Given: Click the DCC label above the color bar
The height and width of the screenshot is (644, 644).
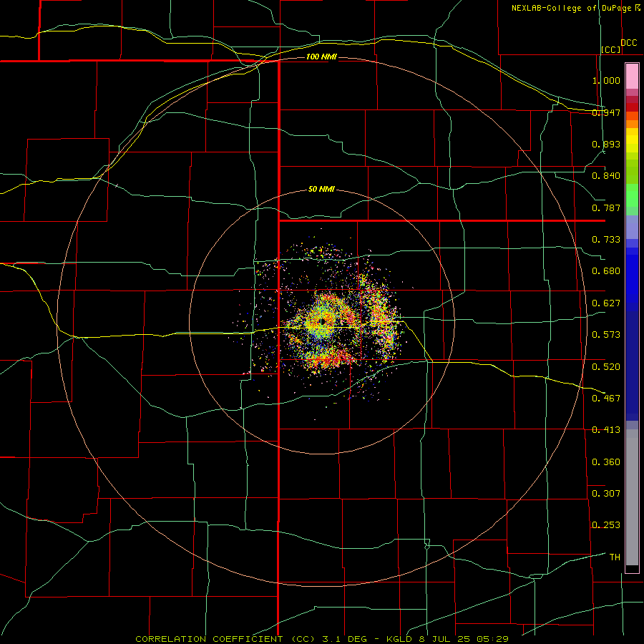Looking at the screenshot, I should pos(629,43).
